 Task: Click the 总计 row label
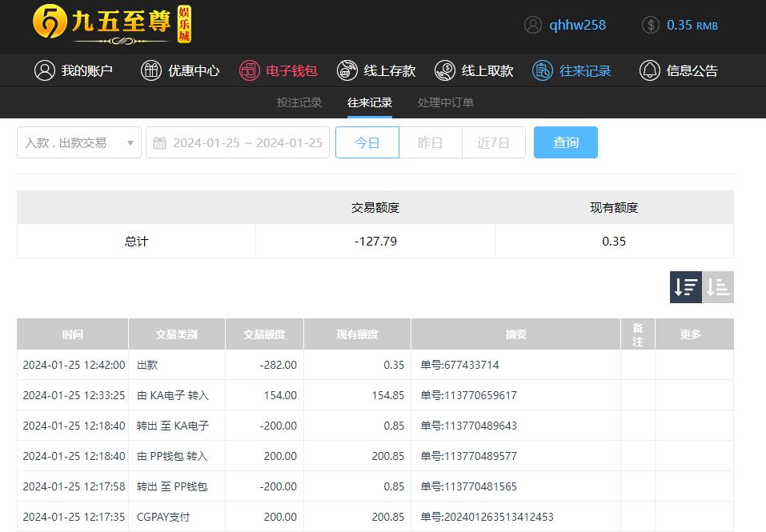(136, 241)
